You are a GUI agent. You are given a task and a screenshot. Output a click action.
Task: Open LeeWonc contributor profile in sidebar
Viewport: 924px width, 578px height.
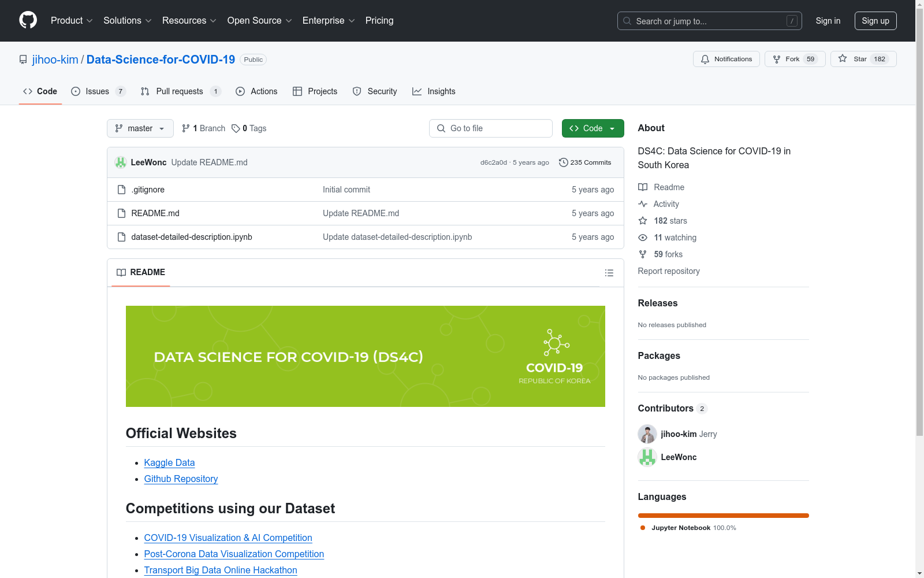coord(679,457)
